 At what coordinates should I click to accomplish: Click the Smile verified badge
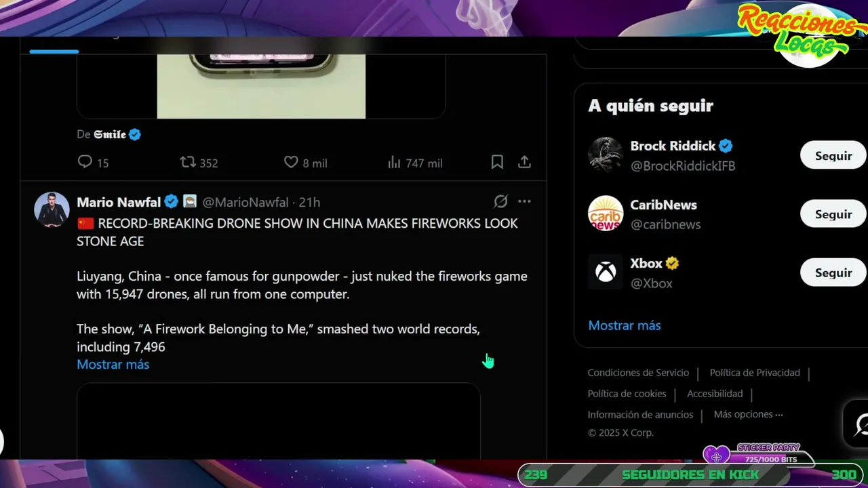[x=135, y=134]
